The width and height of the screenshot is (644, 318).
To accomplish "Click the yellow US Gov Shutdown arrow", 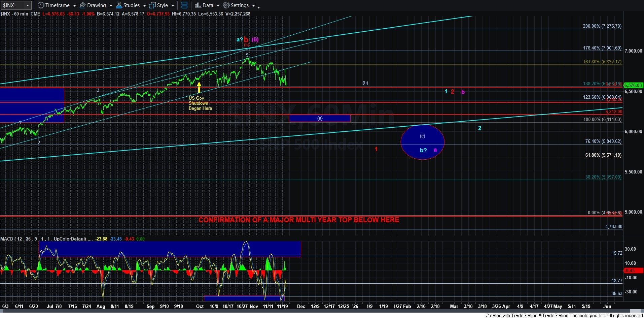I will pyautogui.click(x=199, y=87).
